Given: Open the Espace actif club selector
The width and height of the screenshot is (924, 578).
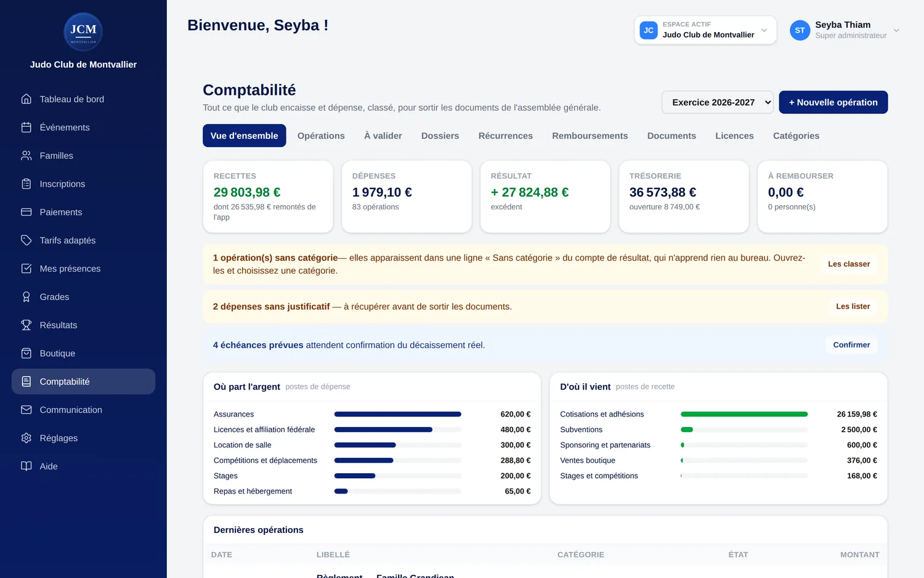Looking at the screenshot, I should pyautogui.click(x=705, y=30).
